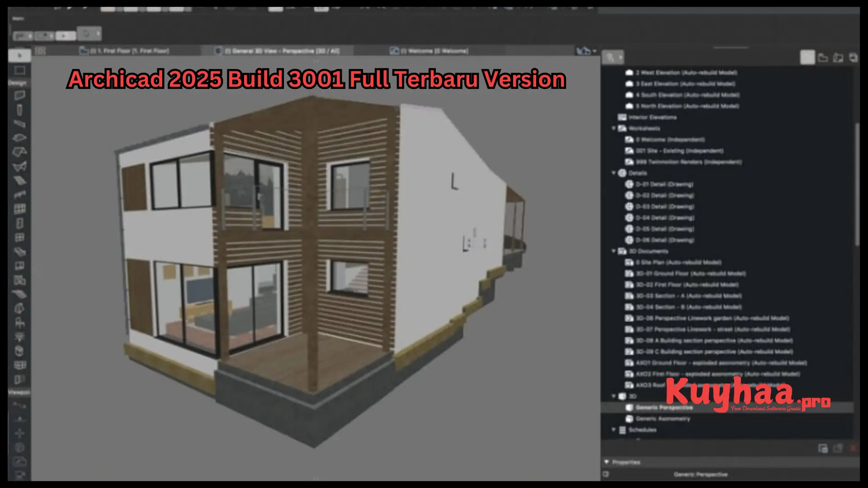The width and height of the screenshot is (868, 488).
Task: Switch to Welcome worksheet tab
Action: (429, 51)
